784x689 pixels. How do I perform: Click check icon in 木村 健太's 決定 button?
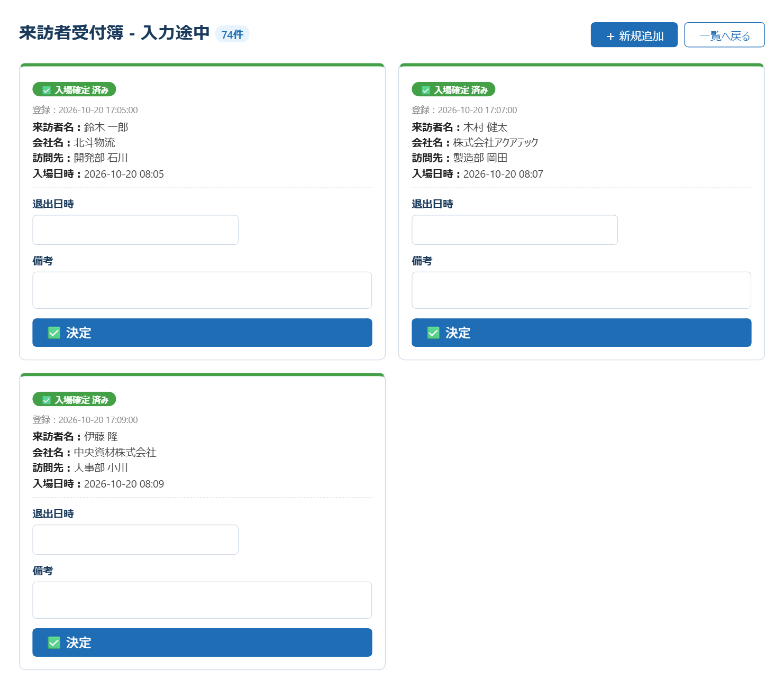tap(433, 333)
